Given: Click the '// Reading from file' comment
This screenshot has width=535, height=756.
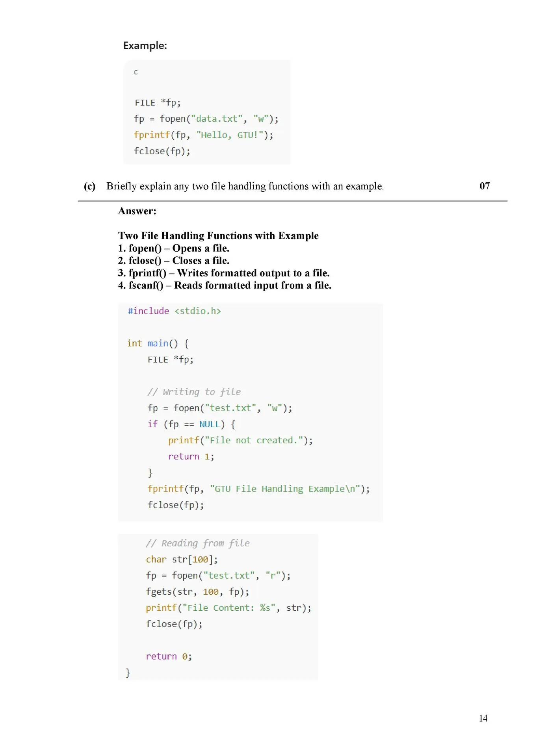Looking at the screenshot, I should coord(198,543).
